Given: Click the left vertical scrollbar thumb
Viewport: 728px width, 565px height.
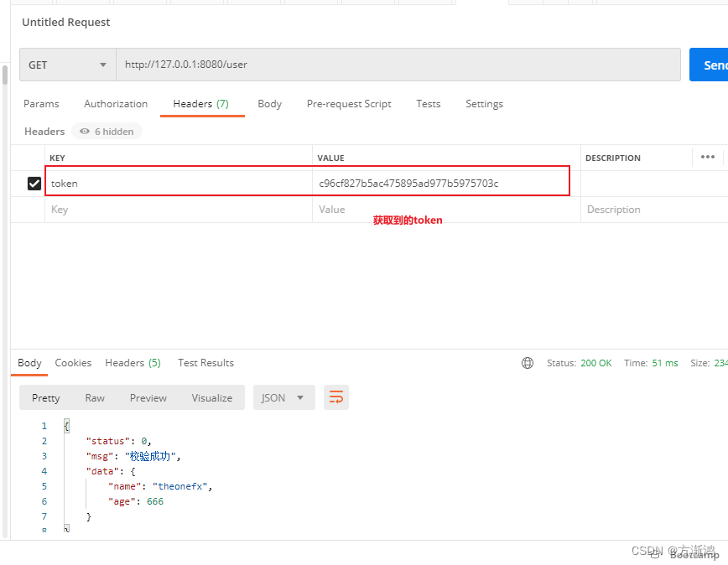Looking at the screenshot, I should click(5, 75).
